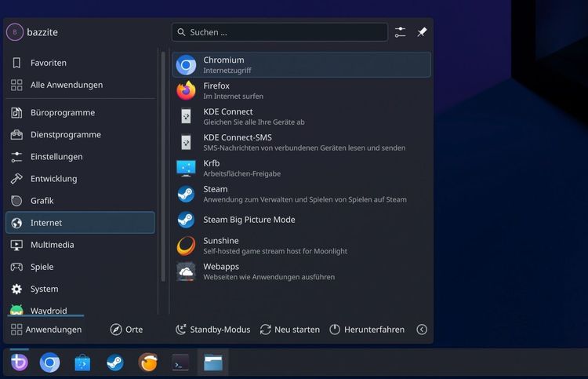Open the file manager from taskbar

pyautogui.click(x=213, y=363)
